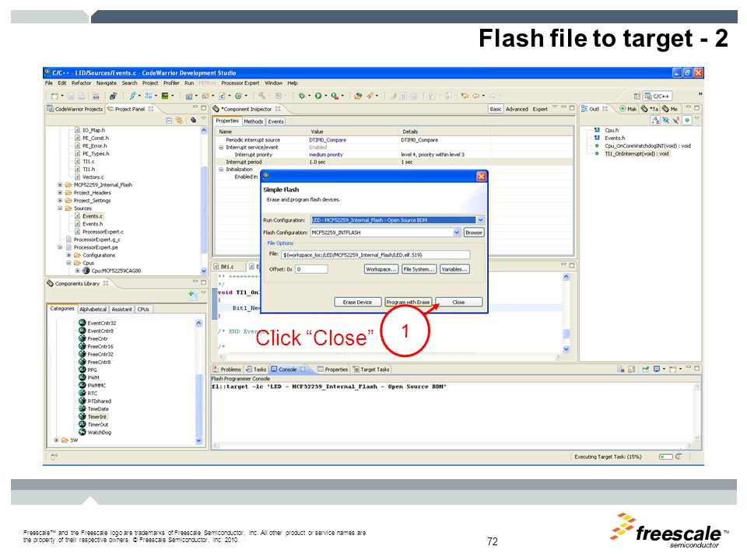The image size is (747, 560).
Task: Click the Hide Fields icon in Outline toolbar
Action: (x=665, y=121)
